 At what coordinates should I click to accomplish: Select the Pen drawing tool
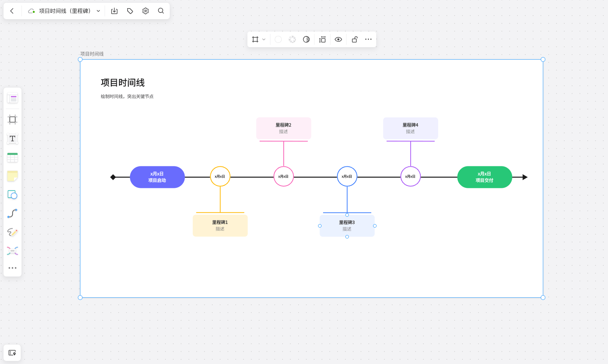(x=12, y=232)
